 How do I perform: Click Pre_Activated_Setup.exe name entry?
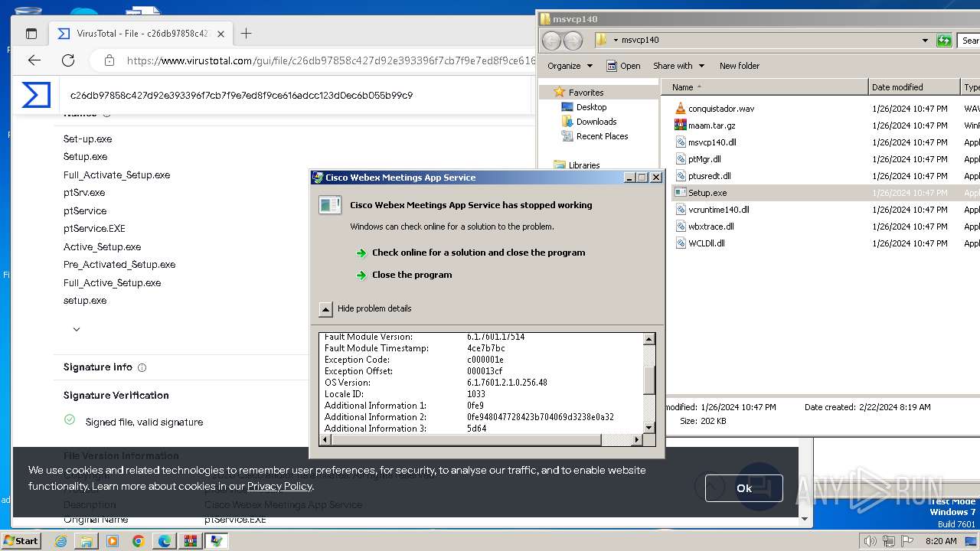pyautogui.click(x=119, y=265)
